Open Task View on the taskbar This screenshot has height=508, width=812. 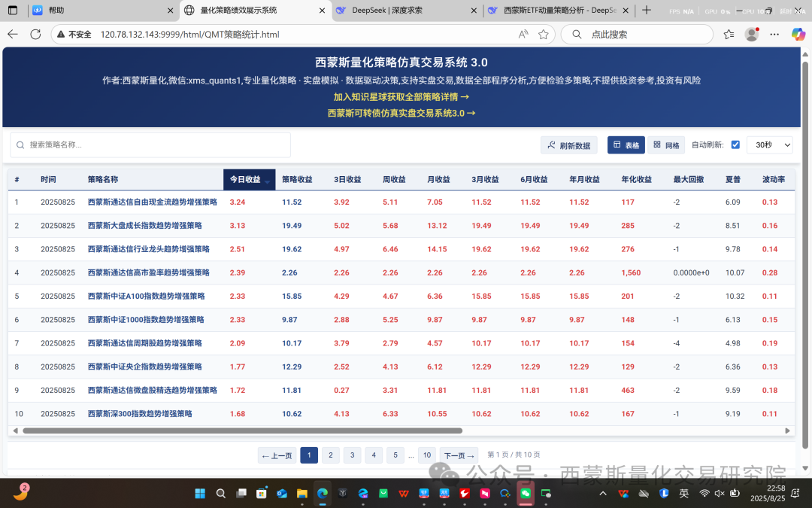(241, 494)
